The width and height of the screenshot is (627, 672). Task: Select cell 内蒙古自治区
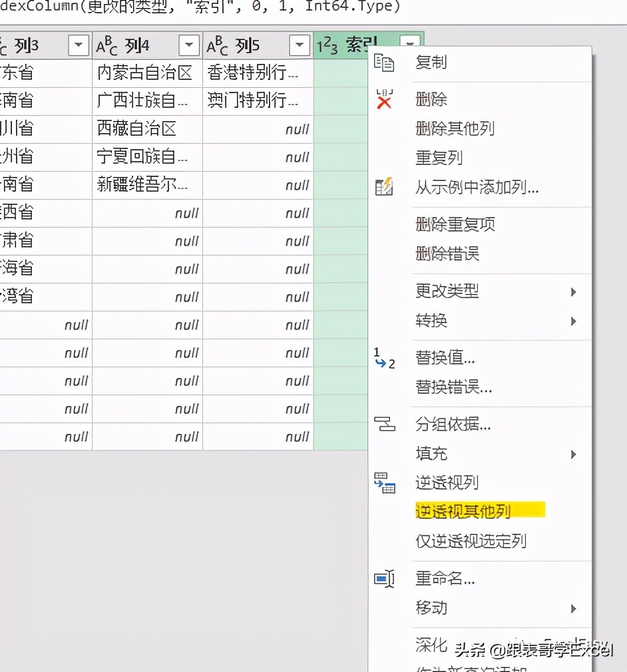[147, 73]
